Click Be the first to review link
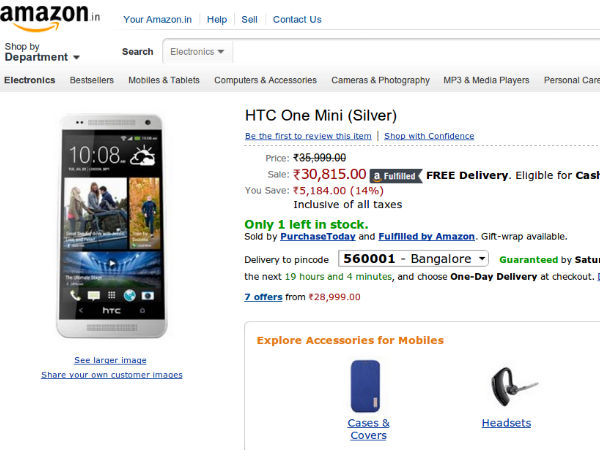 point(308,136)
